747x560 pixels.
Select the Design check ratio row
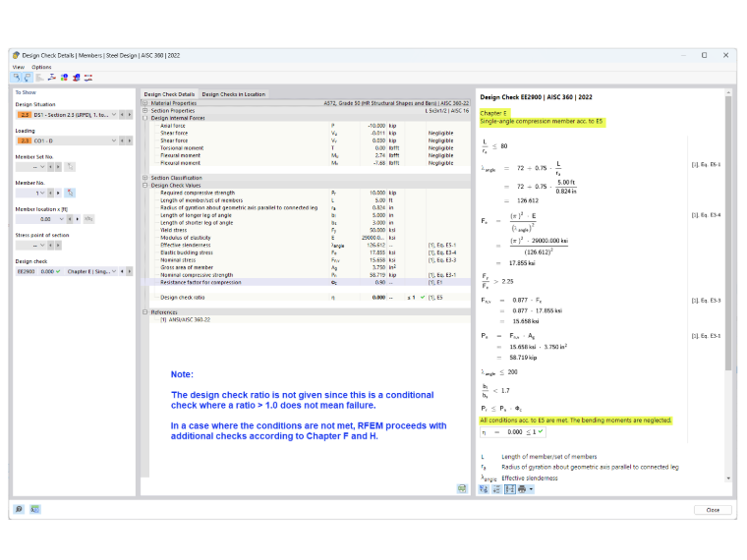(x=310, y=297)
